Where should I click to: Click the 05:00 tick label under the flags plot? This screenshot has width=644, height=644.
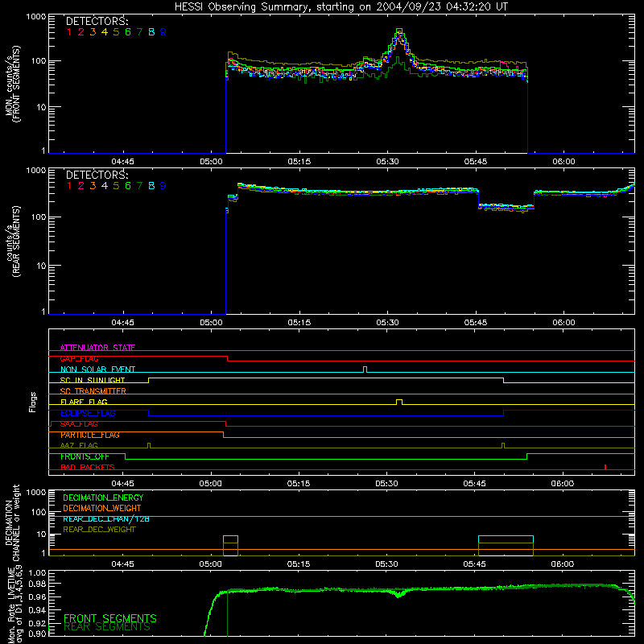click(x=211, y=484)
